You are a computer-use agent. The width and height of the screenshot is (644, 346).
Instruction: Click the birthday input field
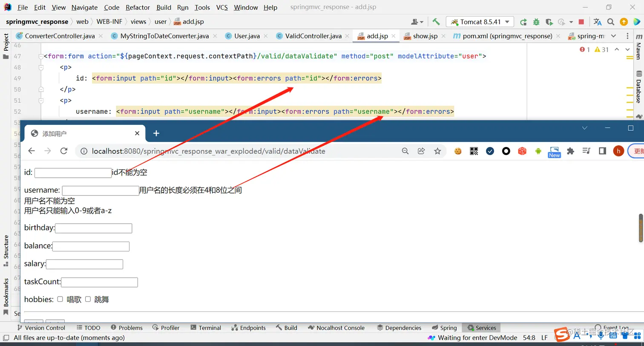(x=93, y=228)
